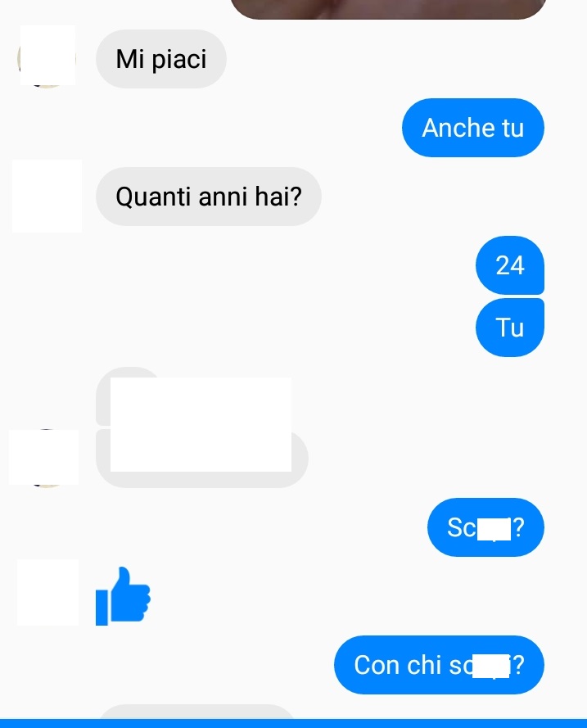Open the avatar beside 'Mi piaci' message
This screenshot has height=728, width=587.
tap(47, 56)
